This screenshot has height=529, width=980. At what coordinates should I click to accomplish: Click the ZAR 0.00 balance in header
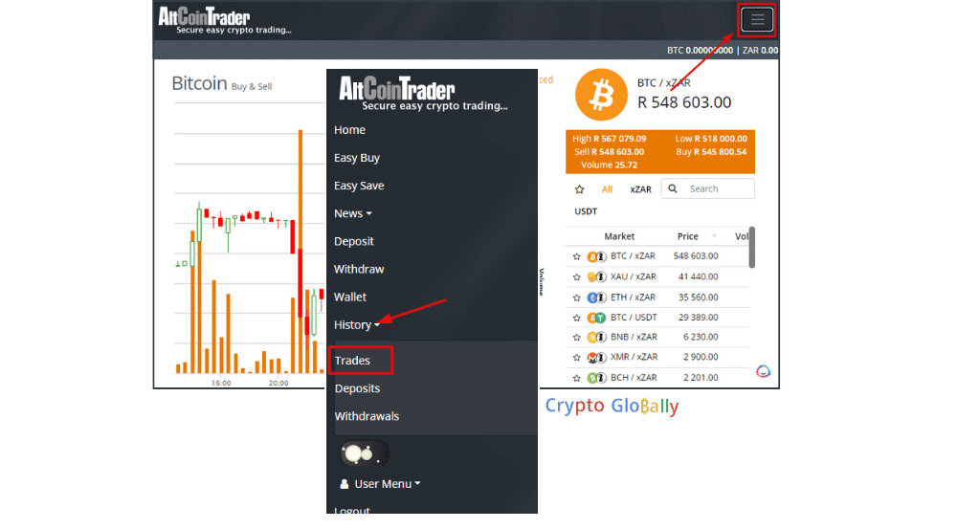coord(760,51)
